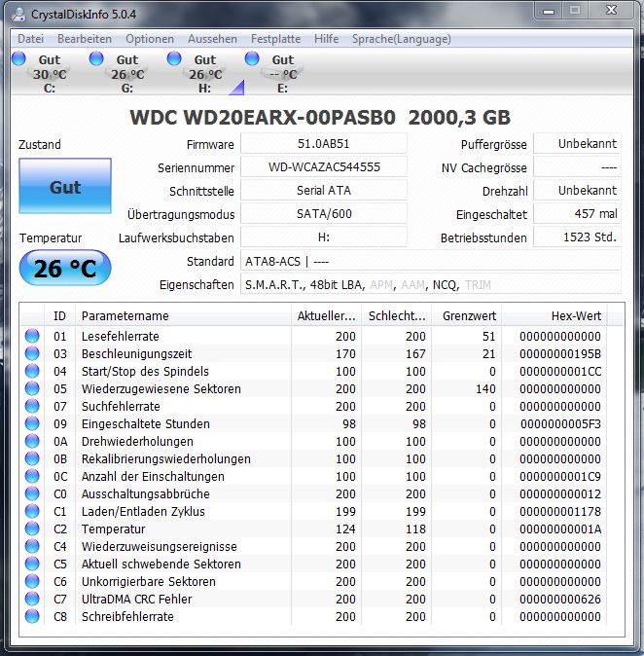644x656 pixels.
Task: Open the Sprache(Language) menu
Action: click(402, 39)
